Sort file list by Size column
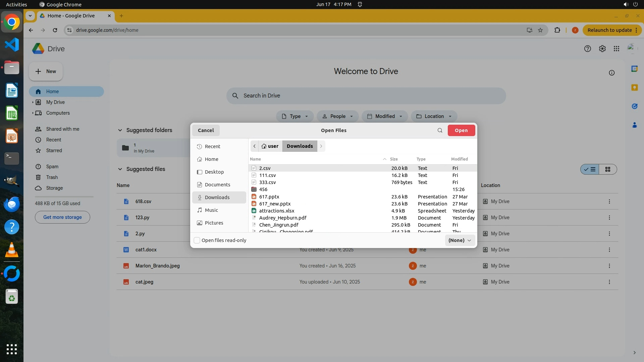Image resolution: width=644 pixels, height=362 pixels. 394,159
